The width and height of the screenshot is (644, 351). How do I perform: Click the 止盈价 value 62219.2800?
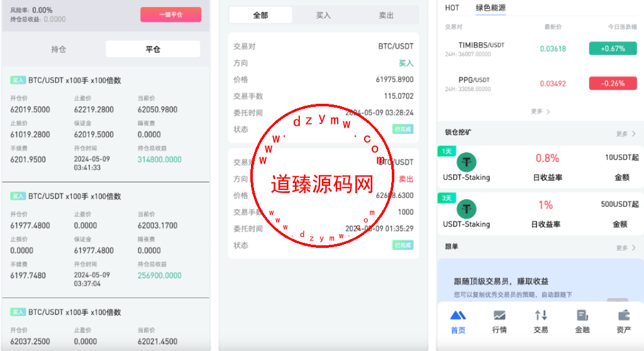[94, 109]
